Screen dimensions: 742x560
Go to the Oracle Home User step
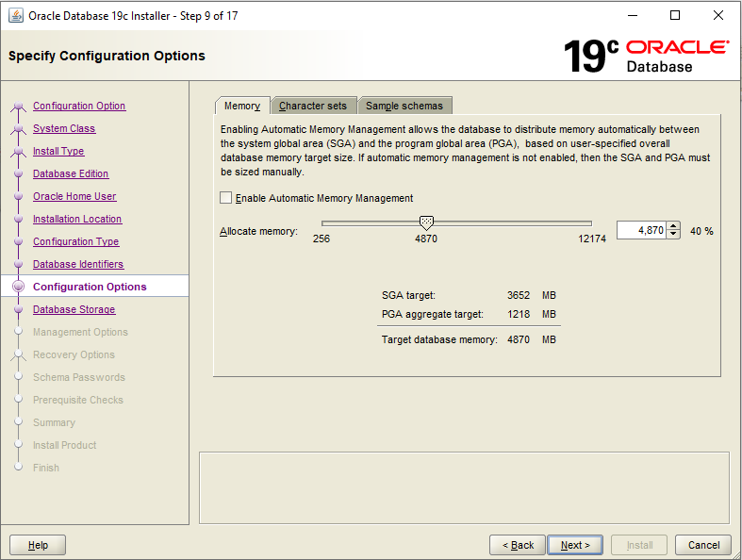pyautogui.click(x=74, y=196)
